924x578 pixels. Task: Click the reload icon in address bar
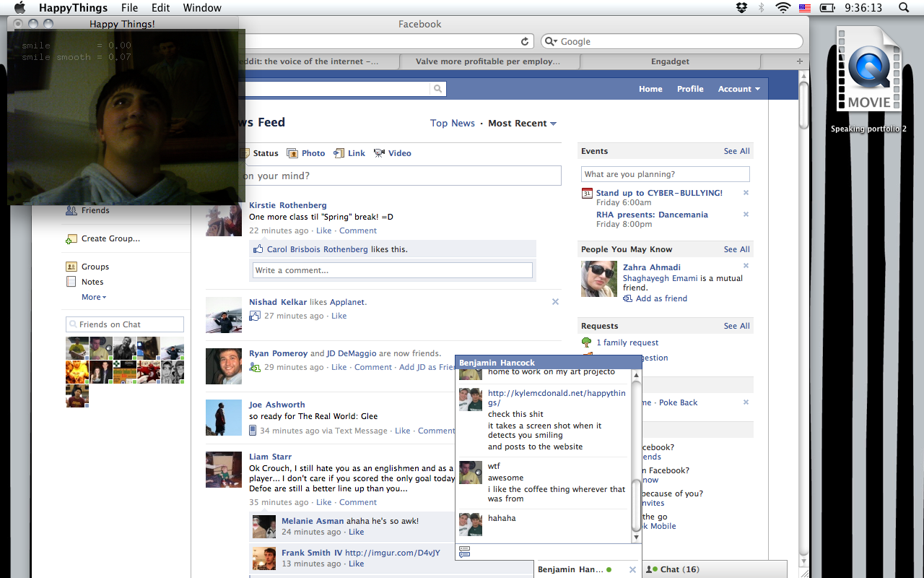point(526,42)
